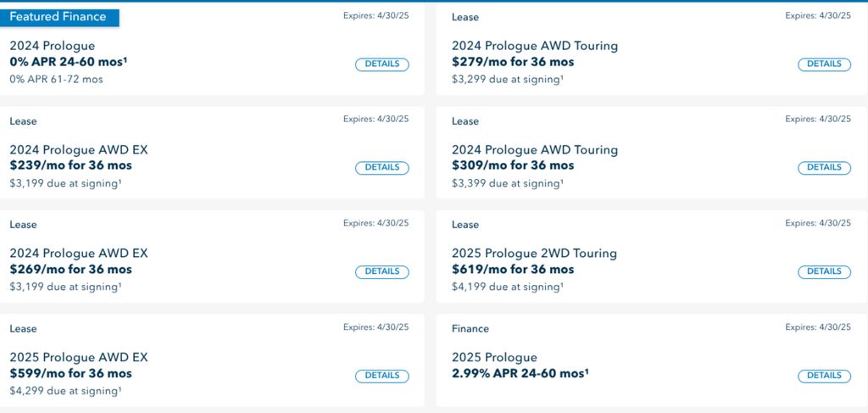Viewport: 868px width, 413px height.
Task: Click the $279/mo for 36 mos text
Action: point(513,62)
